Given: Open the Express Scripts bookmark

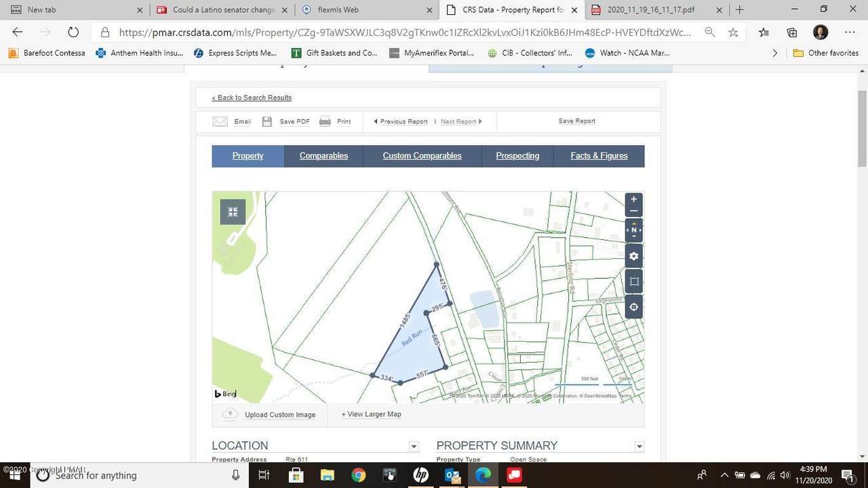Looking at the screenshot, I should tap(236, 53).
